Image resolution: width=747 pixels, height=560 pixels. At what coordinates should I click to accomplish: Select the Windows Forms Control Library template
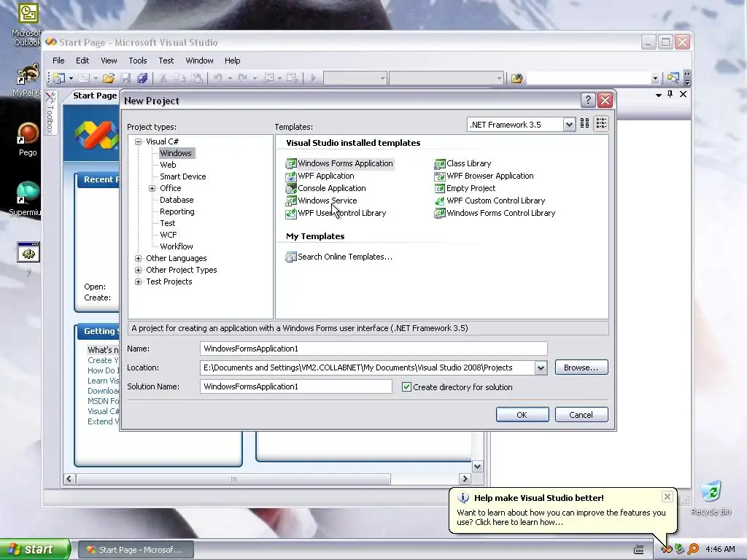(x=495, y=213)
